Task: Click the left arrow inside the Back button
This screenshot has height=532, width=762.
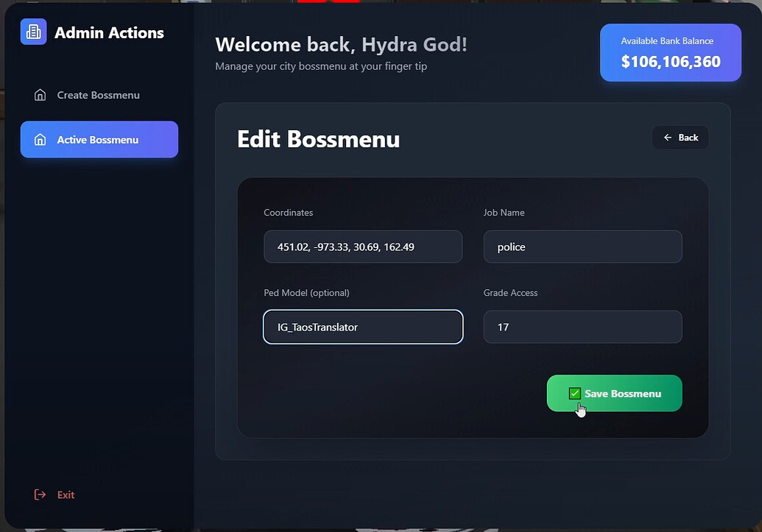Action: pos(668,137)
